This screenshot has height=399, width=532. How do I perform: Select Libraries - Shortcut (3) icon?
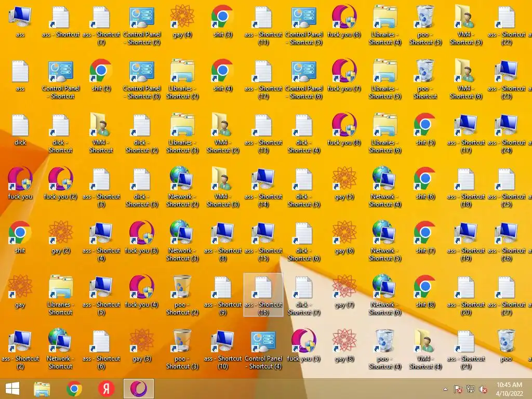[x=182, y=133]
